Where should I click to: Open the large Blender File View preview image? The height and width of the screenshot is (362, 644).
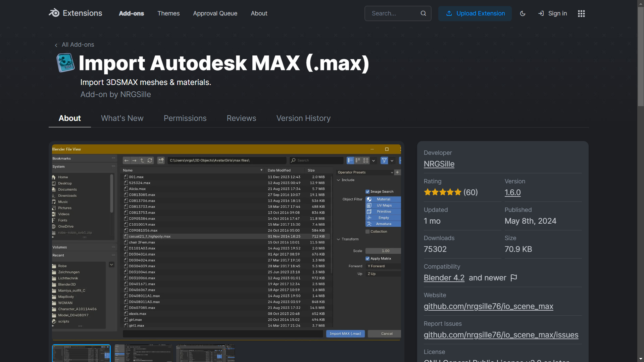click(x=227, y=242)
